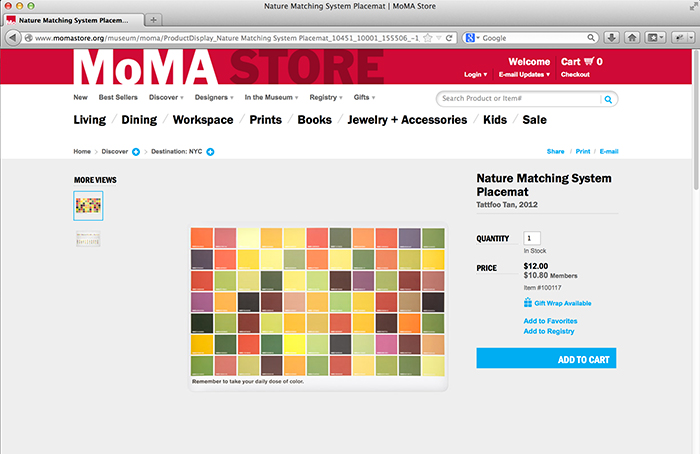This screenshot has height=454, width=700.
Task: Click the plus icon beside Destination: NYC
Action: click(210, 152)
